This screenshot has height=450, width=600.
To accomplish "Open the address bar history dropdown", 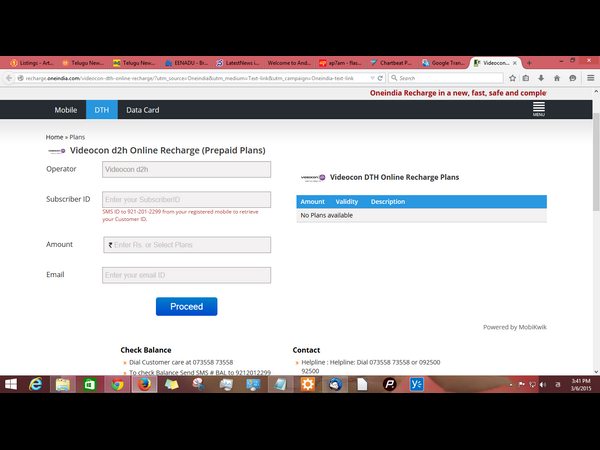I will point(370,77).
